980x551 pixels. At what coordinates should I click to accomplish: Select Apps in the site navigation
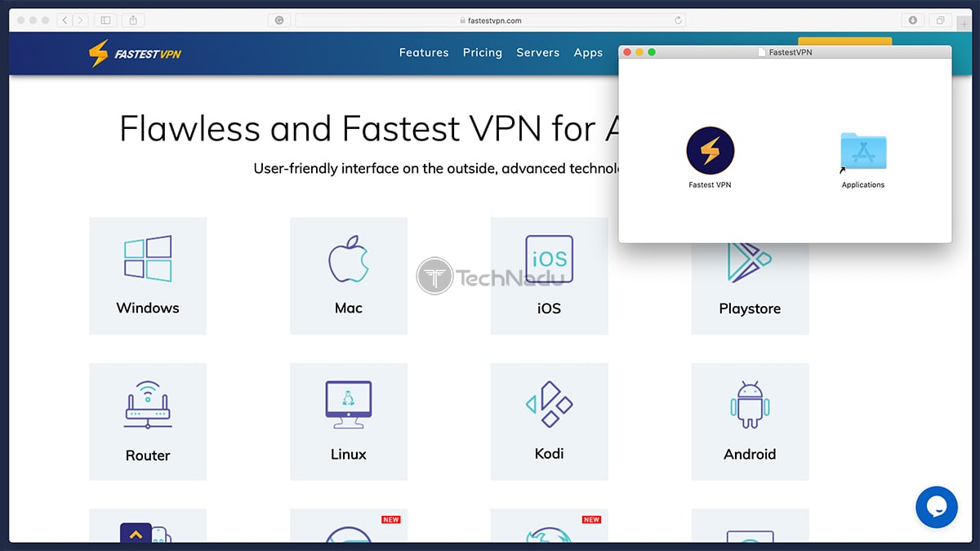click(588, 52)
